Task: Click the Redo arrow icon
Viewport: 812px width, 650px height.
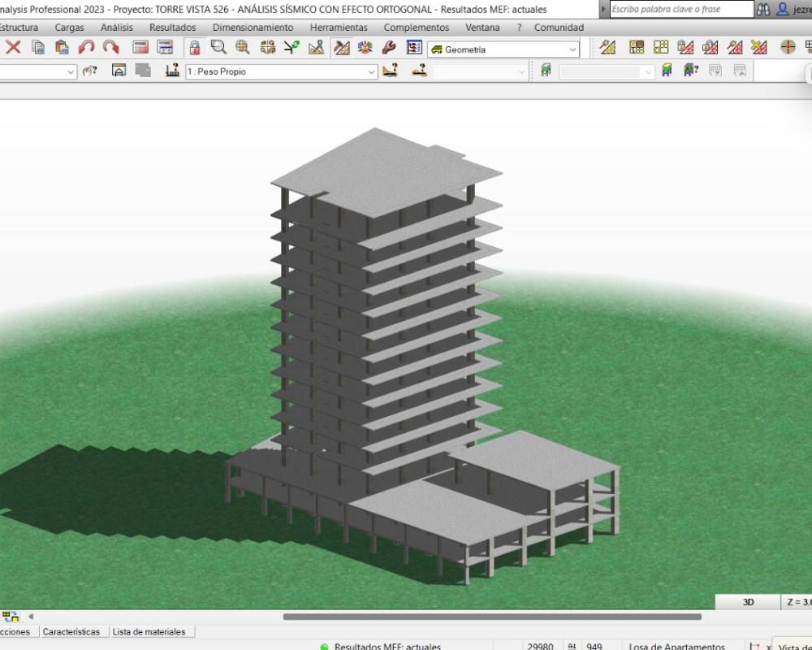Action: point(110,48)
